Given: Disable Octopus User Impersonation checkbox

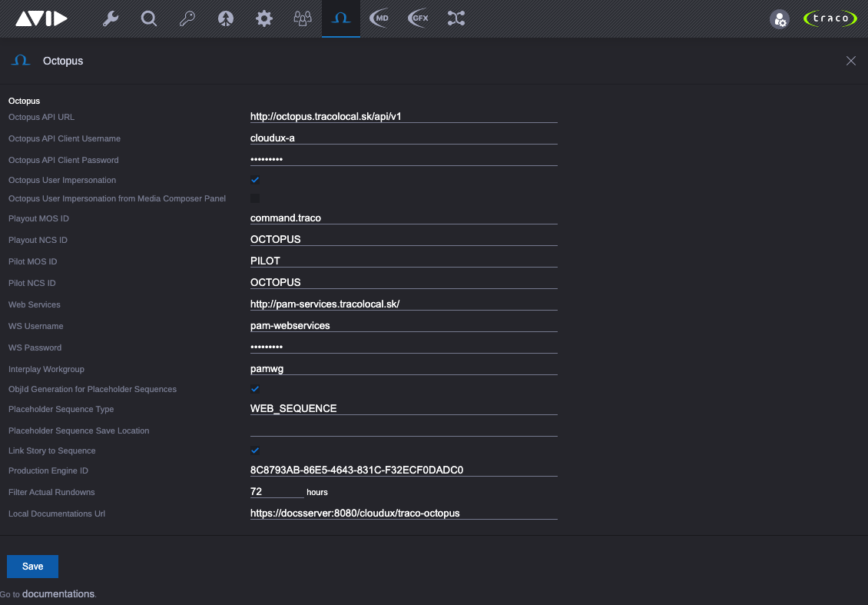Looking at the screenshot, I should point(255,180).
